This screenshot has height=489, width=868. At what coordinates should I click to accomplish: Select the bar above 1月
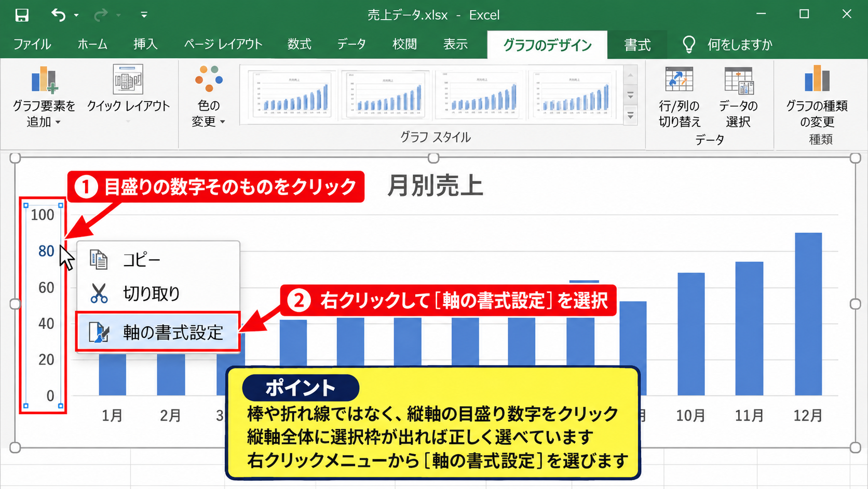113,374
